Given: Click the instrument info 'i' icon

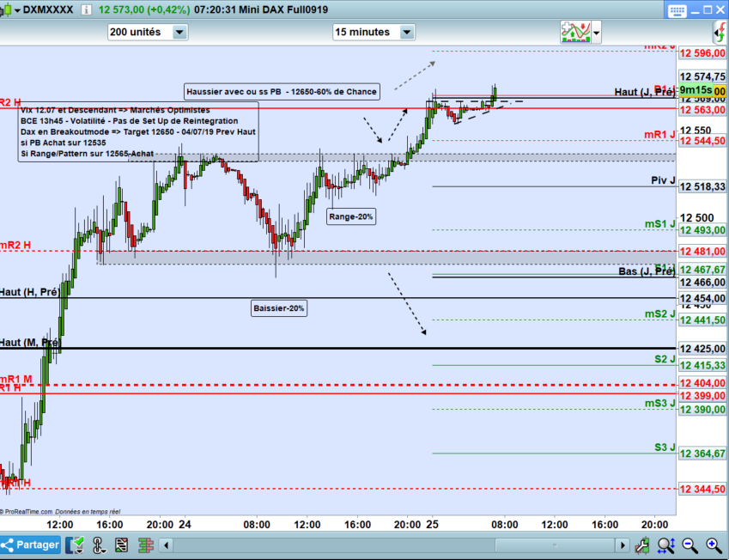Looking at the screenshot, I should [86, 9].
